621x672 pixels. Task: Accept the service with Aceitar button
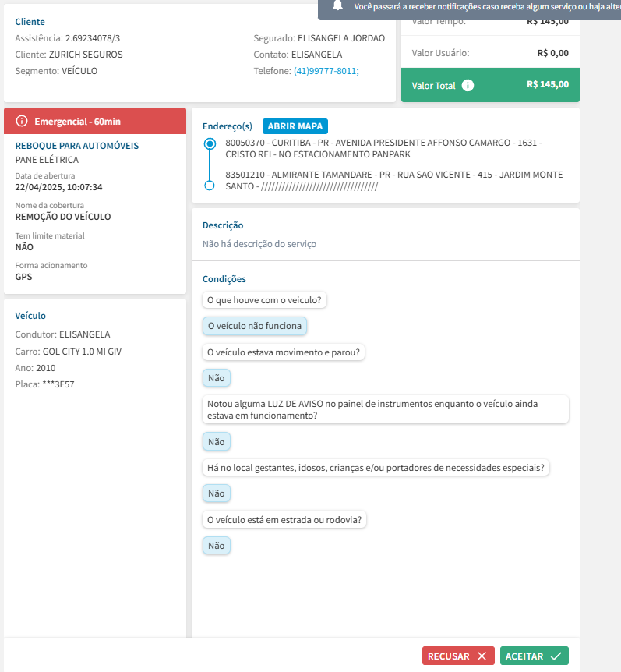(x=534, y=656)
